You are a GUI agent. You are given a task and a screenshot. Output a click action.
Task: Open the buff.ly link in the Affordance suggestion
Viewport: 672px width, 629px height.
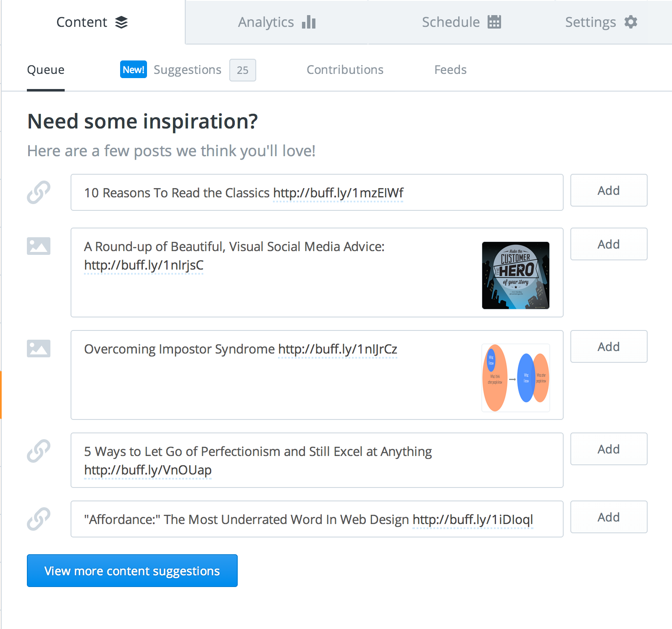point(472,519)
